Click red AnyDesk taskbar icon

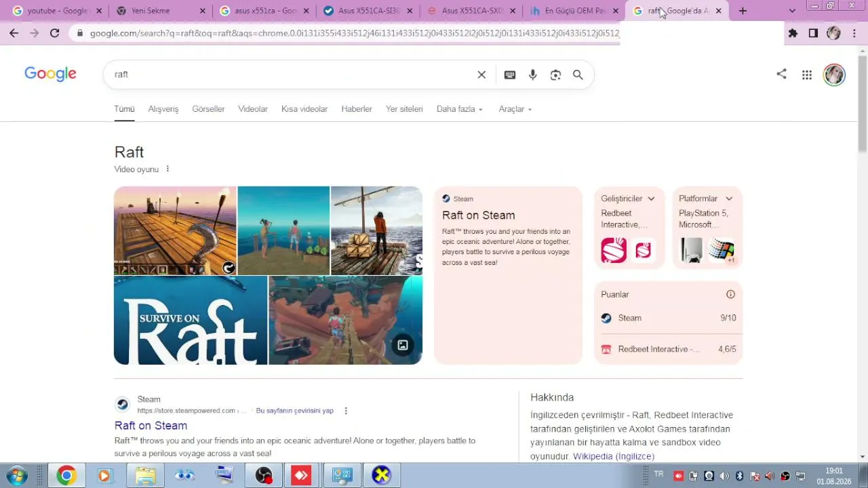[301, 476]
